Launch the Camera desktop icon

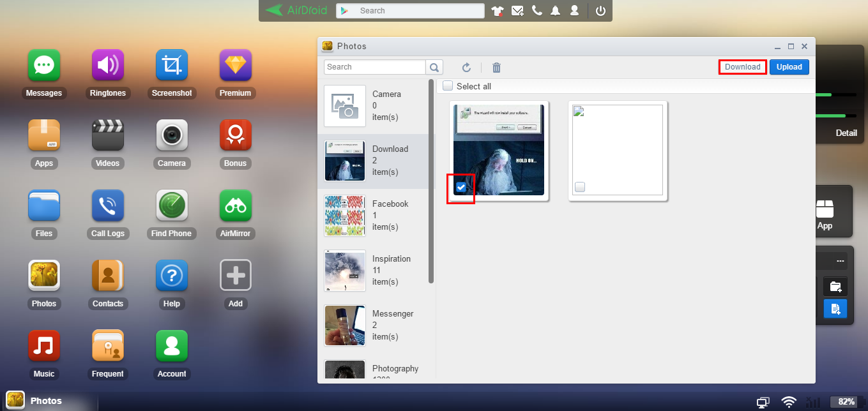172,135
